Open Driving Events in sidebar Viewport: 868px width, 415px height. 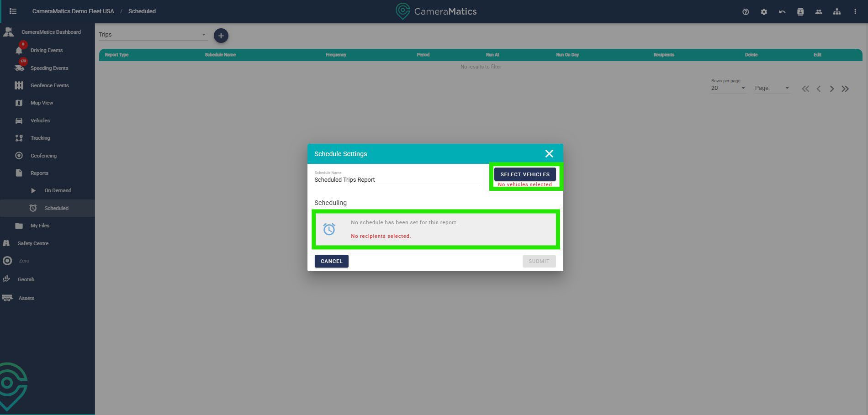click(x=47, y=50)
